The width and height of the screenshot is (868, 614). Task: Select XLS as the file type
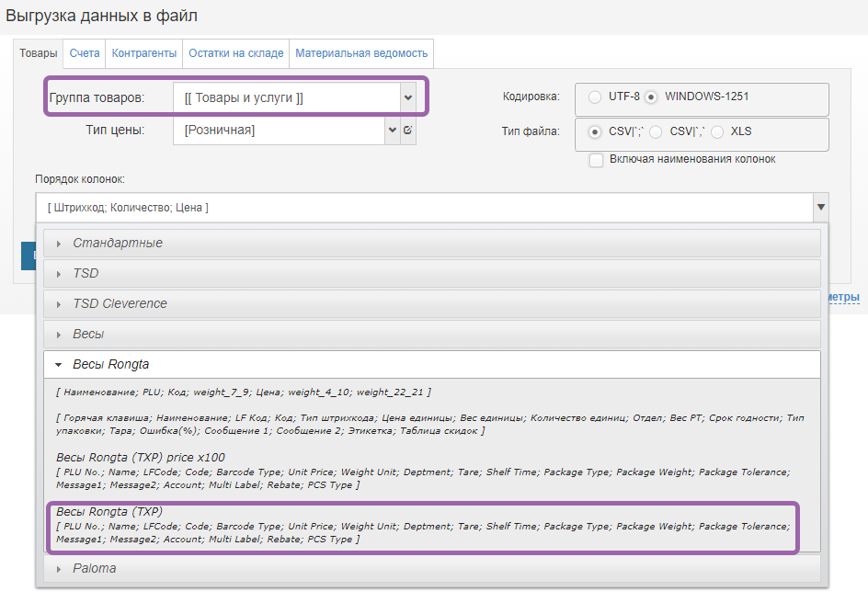point(717,131)
